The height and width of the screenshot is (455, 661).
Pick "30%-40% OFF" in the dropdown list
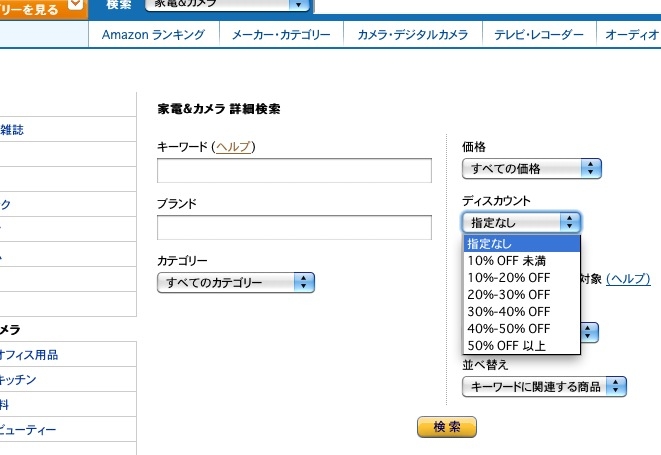coord(508,311)
